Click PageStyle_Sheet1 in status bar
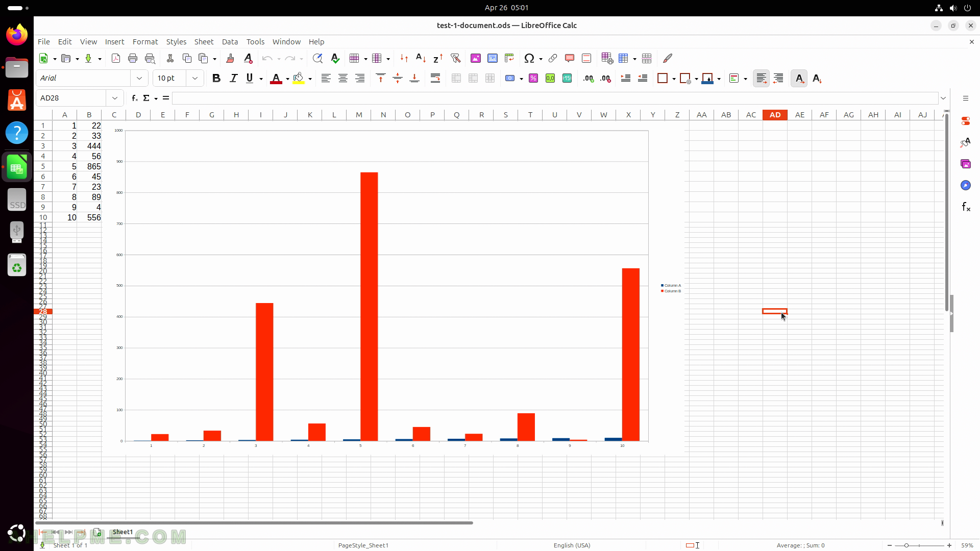The height and width of the screenshot is (551, 980). coord(363,545)
